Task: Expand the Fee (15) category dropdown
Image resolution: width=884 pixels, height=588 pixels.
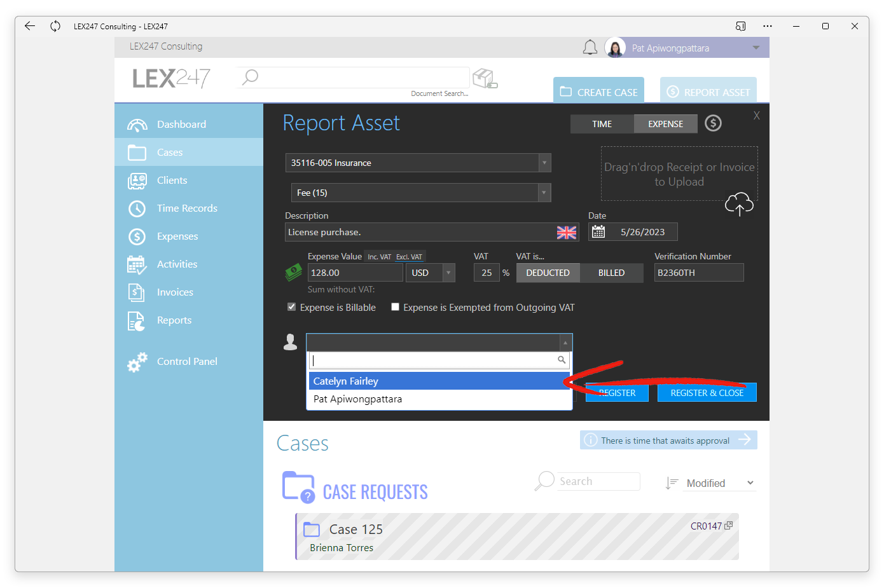Action: coord(544,193)
